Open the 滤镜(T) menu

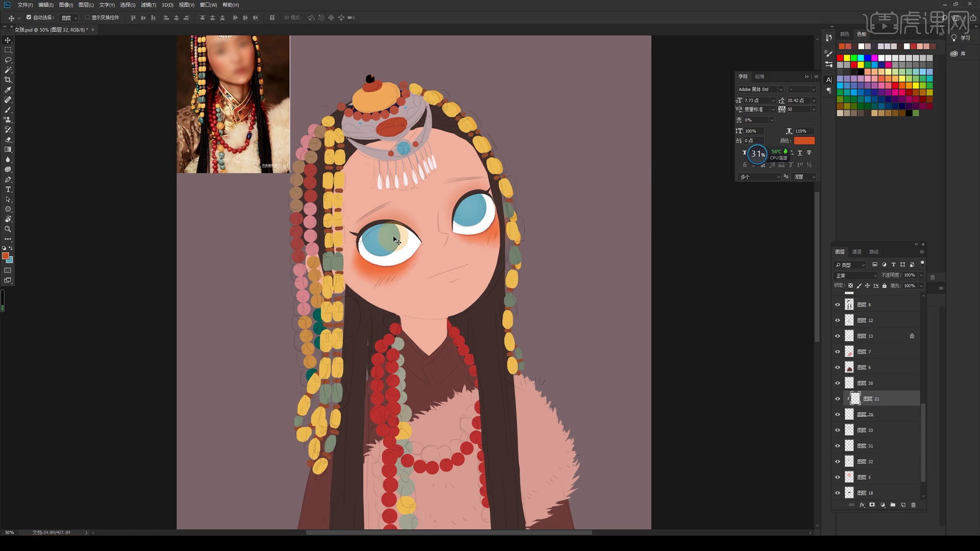click(x=149, y=5)
